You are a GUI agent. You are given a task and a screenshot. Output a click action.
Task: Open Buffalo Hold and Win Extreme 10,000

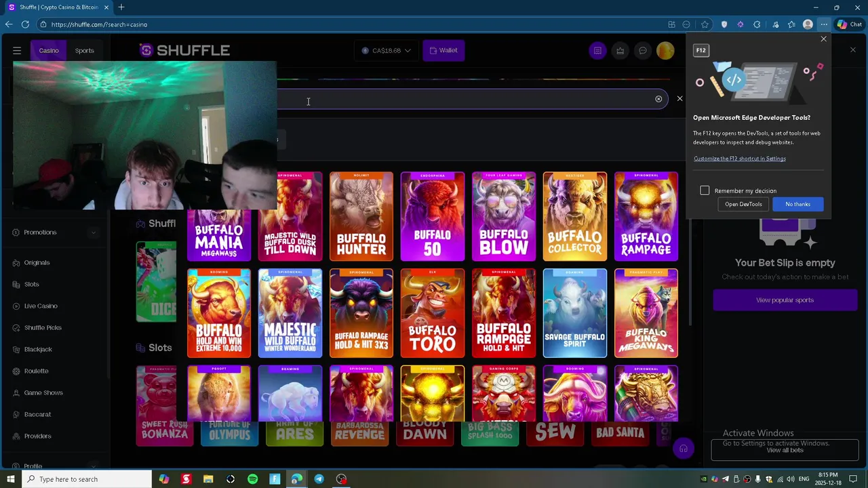219,313
